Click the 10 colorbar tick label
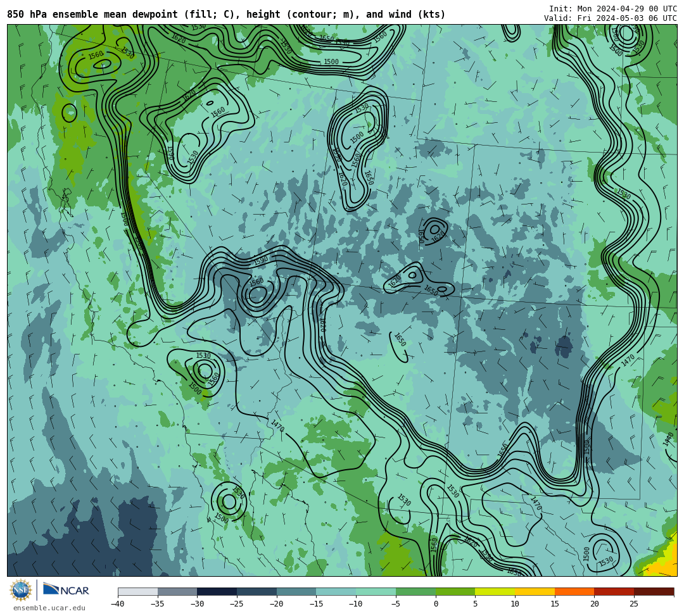The height and width of the screenshot is (616, 684). pyautogui.click(x=515, y=604)
